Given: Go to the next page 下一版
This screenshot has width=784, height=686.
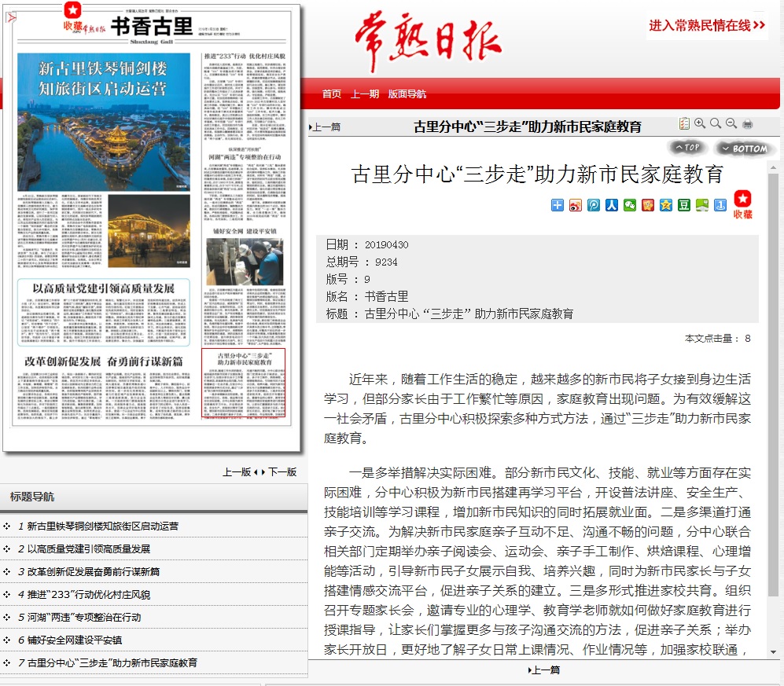Looking at the screenshot, I should pyautogui.click(x=282, y=472).
